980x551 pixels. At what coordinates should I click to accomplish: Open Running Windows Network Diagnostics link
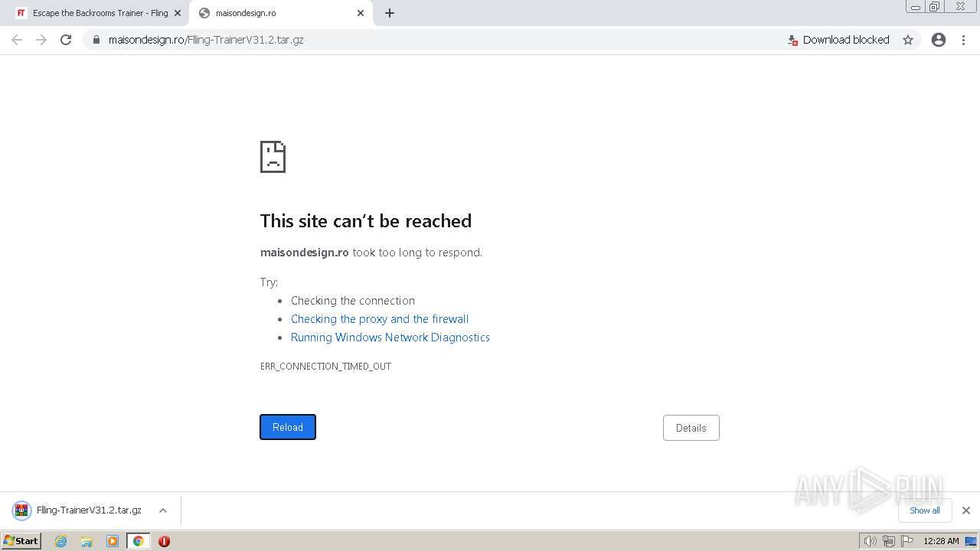click(x=390, y=337)
